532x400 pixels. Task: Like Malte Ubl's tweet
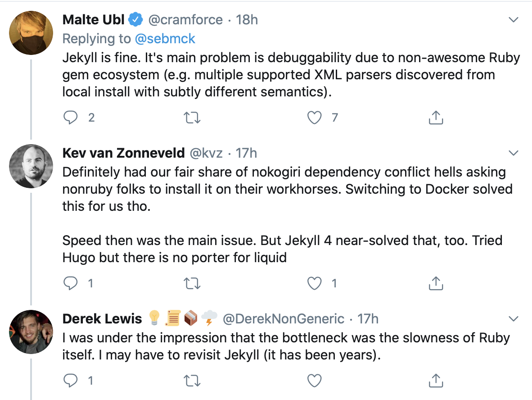tap(314, 117)
